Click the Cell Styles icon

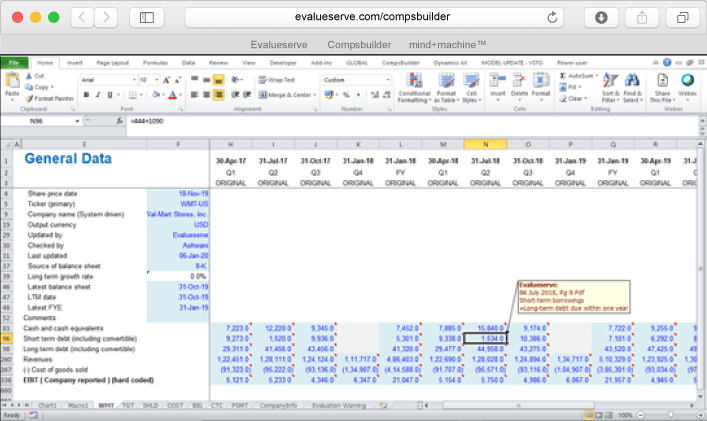click(x=471, y=81)
